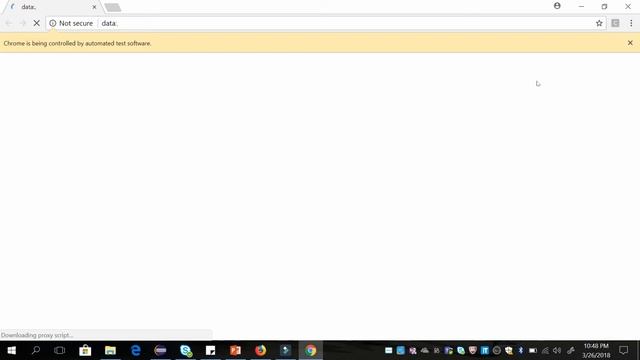Click the Bluetooth tray icon
Image resolution: width=640 pixels, height=360 pixels.
click(x=521, y=350)
